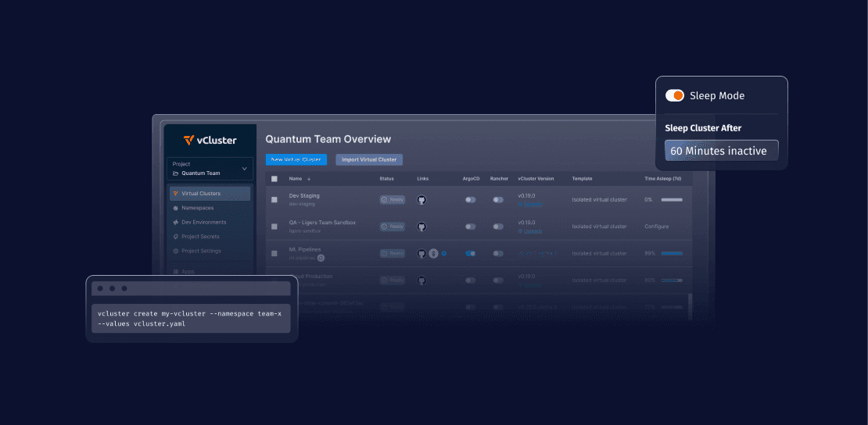Screen dimensions: 868x425
Task: Turn off the Sleep Mode switch
Action: click(x=675, y=96)
